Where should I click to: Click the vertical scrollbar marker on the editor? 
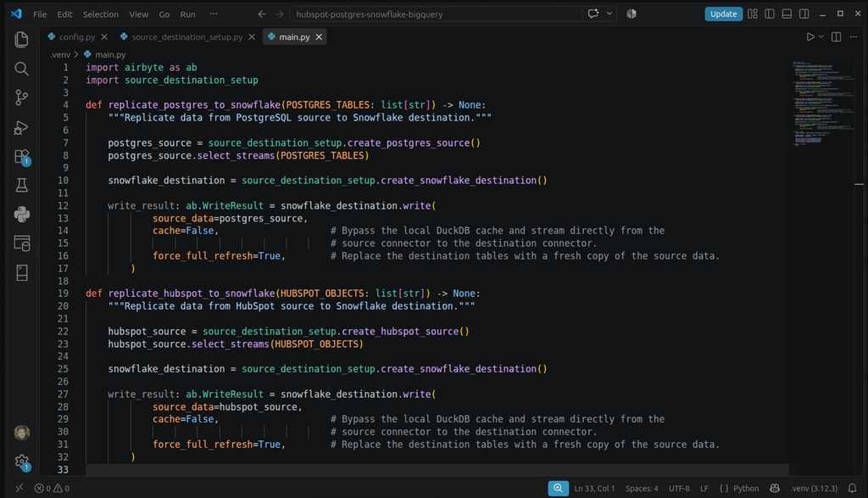pos(860,184)
